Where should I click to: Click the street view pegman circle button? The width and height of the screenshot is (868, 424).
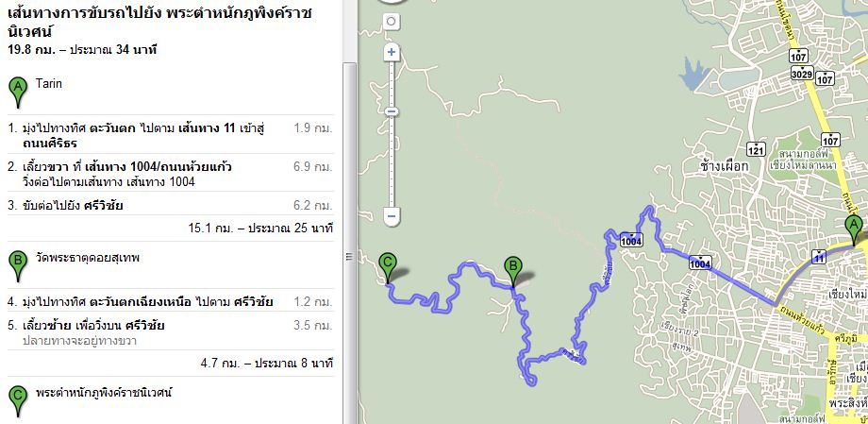click(x=392, y=22)
